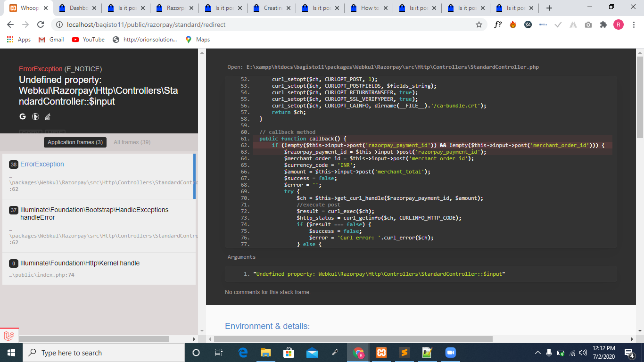Show hidden system tray icons
The width and height of the screenshot is (644, 362).
pyautogui.click(x=538, y=353)
